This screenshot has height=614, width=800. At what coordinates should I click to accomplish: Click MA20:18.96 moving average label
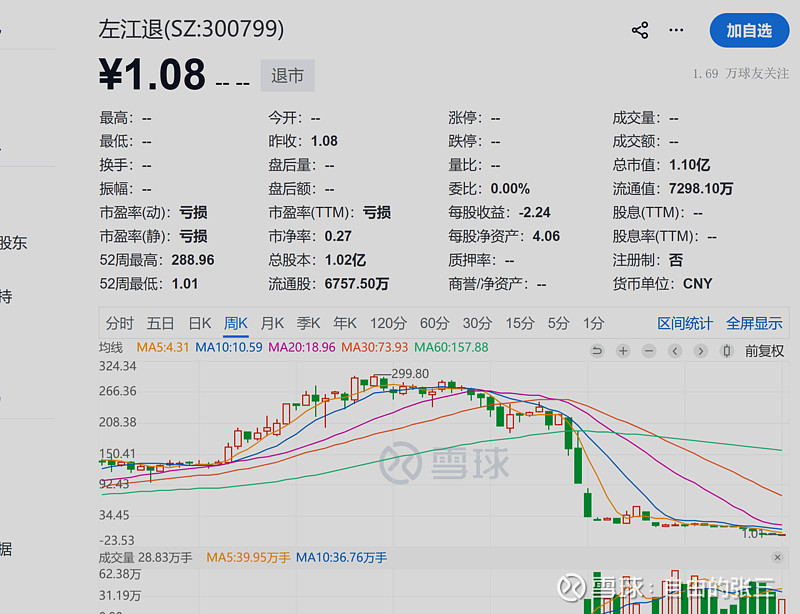[x=302, y=348]
